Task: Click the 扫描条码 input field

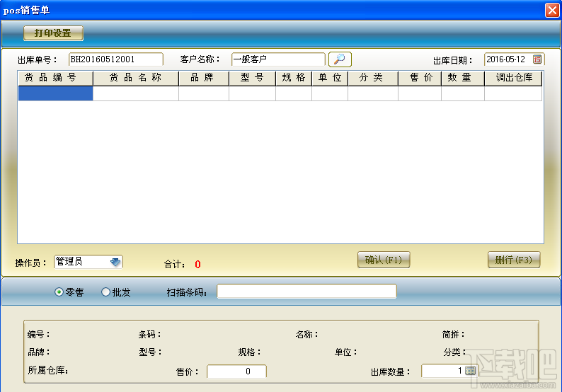Action: tap(306, 292)
